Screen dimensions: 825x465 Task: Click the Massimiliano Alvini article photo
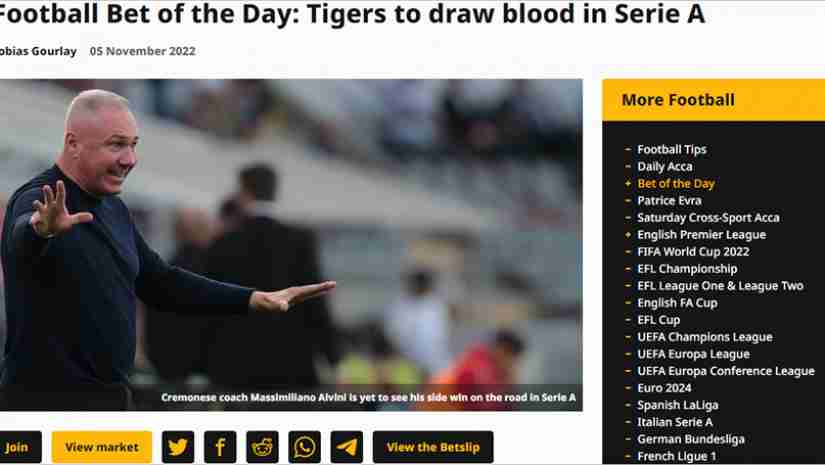[291, 245]
